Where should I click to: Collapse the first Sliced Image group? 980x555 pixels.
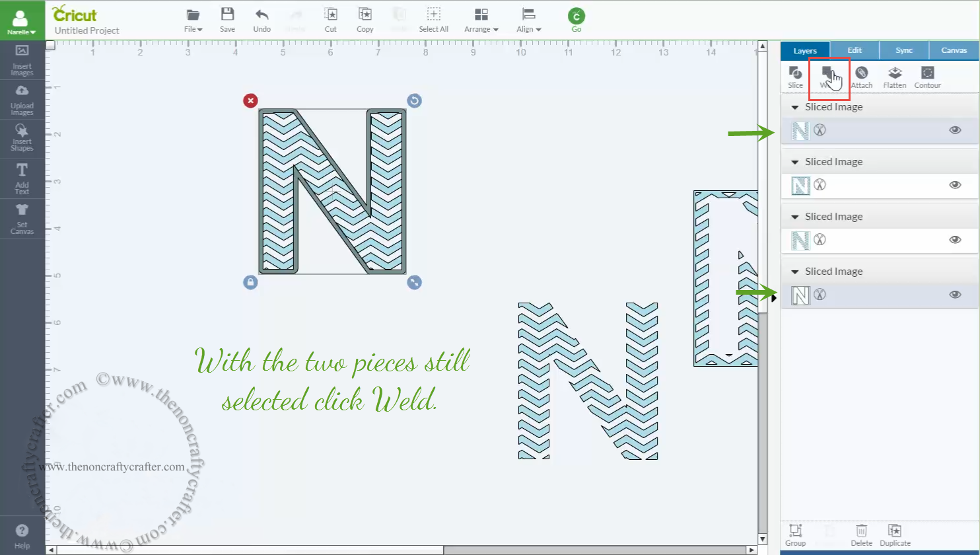[794, 106]
